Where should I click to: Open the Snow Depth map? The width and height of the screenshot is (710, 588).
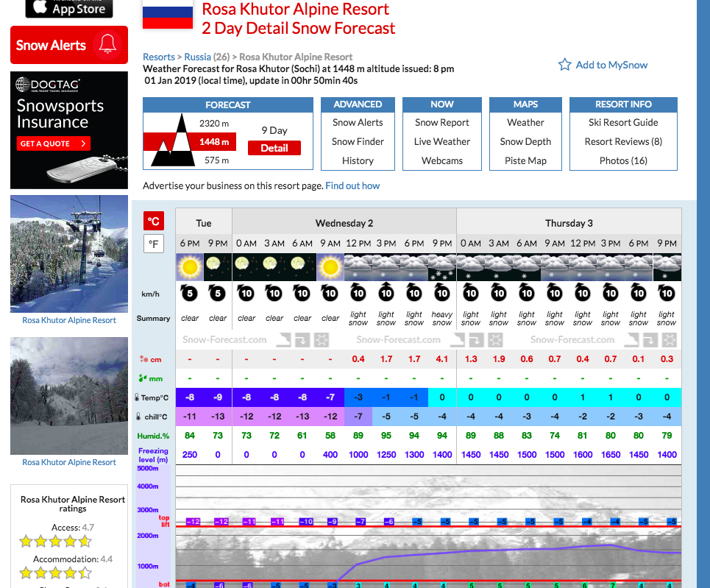click(525, 141)
